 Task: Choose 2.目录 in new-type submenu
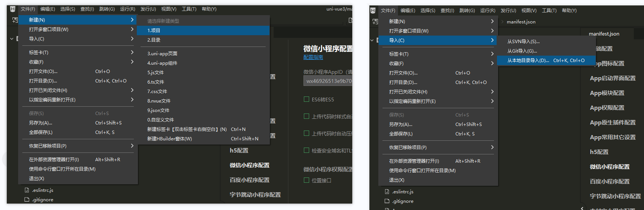tap(203, 40)
